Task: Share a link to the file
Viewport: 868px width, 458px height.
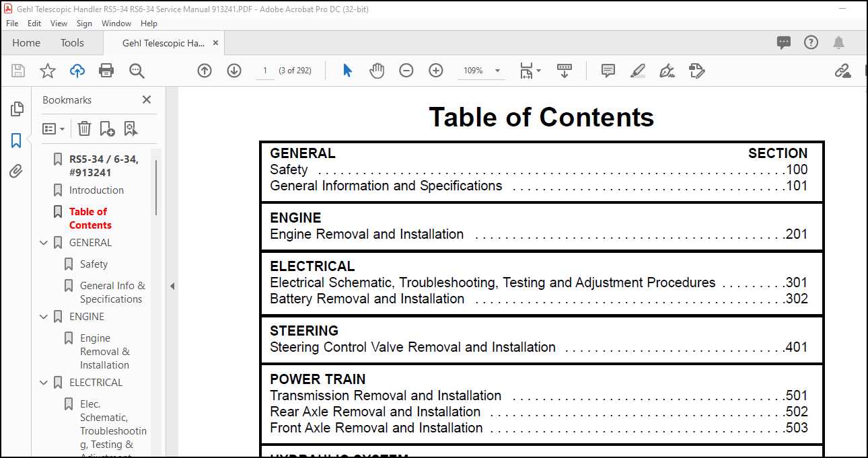Action: [x=842, y=71]
